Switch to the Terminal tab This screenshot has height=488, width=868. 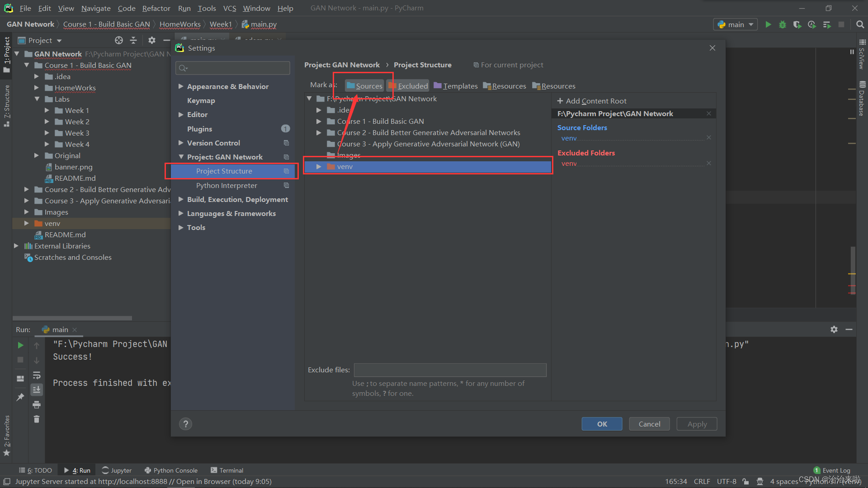click(x=227, y=470)
